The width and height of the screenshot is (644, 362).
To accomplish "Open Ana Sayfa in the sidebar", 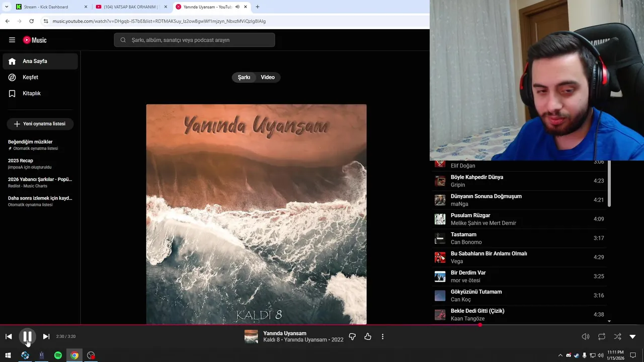I will tap(40, 61).
